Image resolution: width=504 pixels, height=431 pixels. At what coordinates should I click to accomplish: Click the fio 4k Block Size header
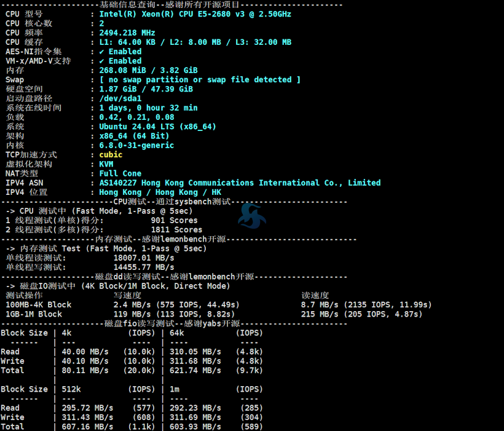pyautogui.click(x=67, y=333)
